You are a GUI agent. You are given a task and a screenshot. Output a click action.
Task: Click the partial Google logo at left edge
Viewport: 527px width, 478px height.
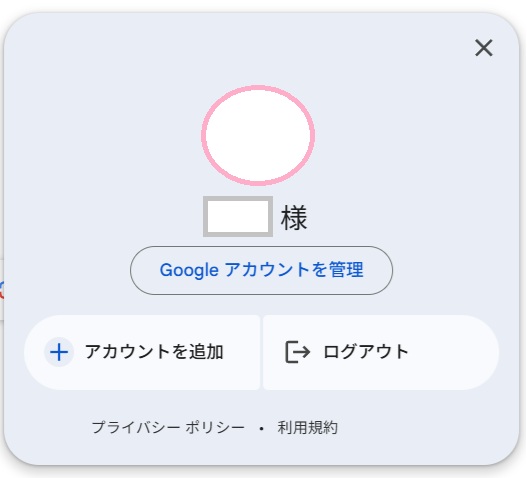(x=2, y=291)
